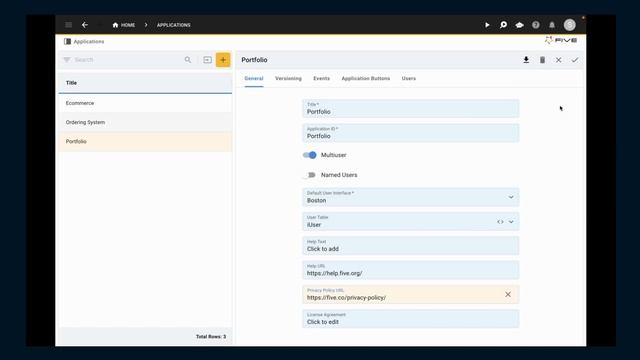Download the Portfolio application

pyautogui.click(x=526, y=60)
